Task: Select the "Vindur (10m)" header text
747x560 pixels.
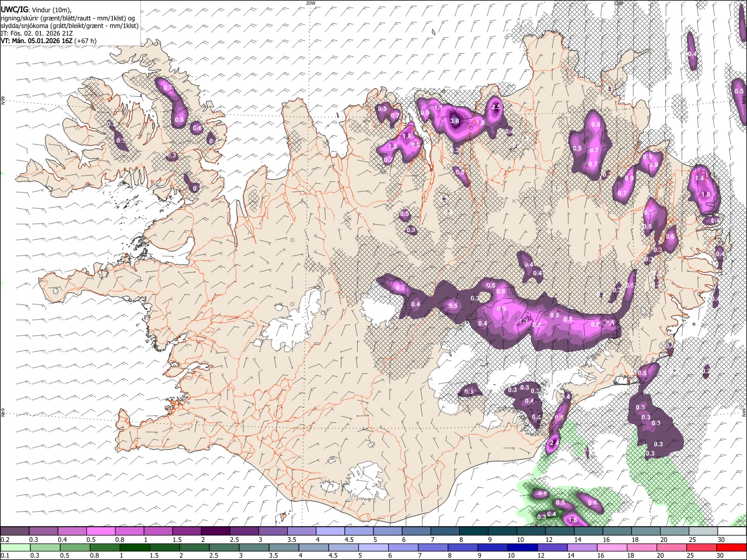Action: pos(51,10)
